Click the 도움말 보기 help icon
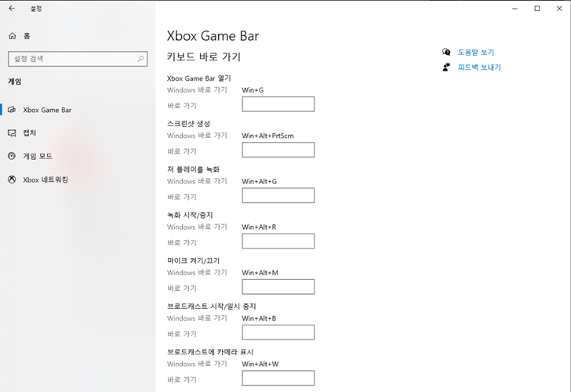 click(x=446, y=52)
